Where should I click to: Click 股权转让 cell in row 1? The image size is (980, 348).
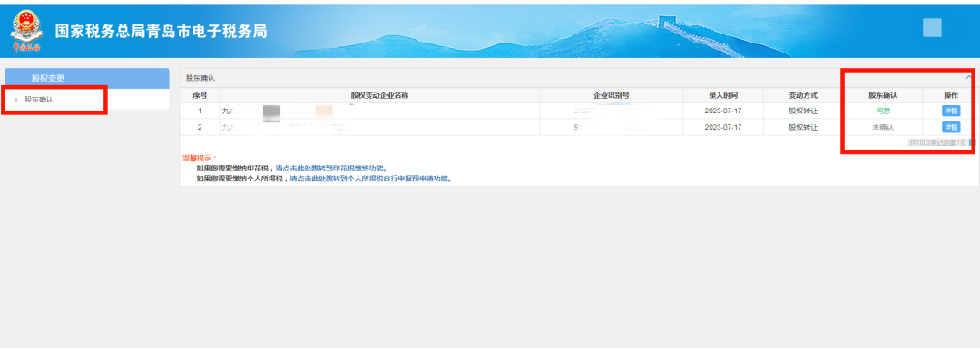coord(803,111)
